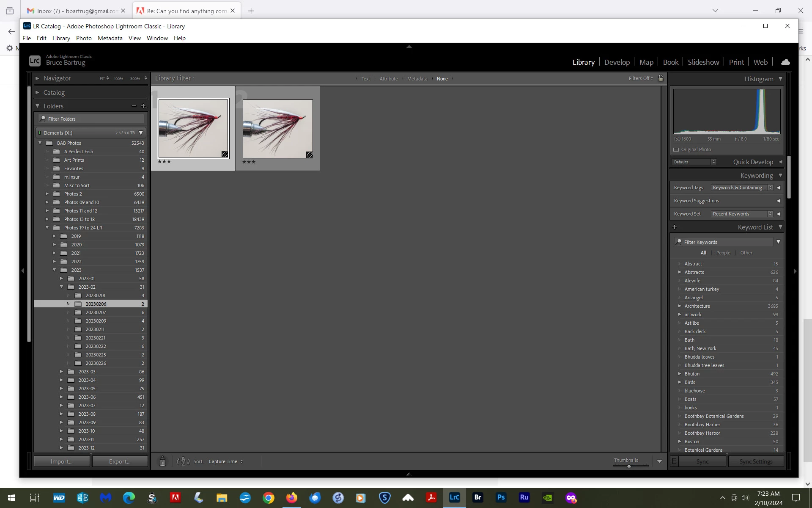
Task: Switch to the Develop module
Action: pyautogui.click(x=617, y=62)
